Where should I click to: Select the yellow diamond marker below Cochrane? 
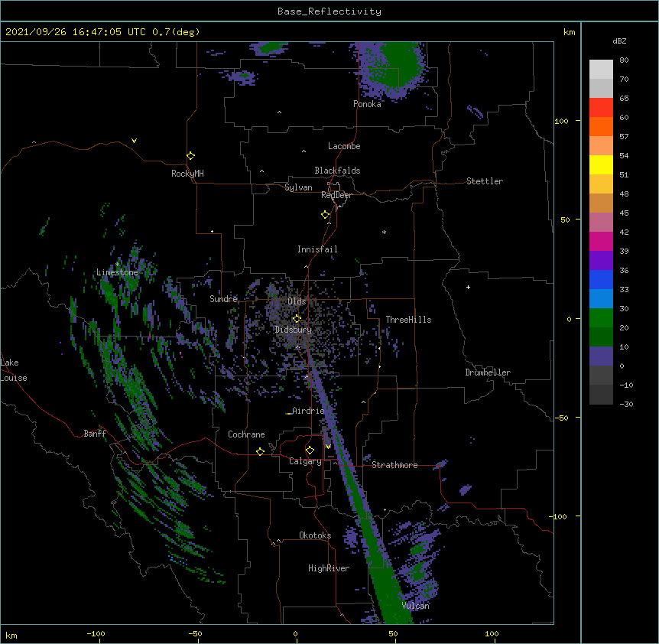[260, 451]
